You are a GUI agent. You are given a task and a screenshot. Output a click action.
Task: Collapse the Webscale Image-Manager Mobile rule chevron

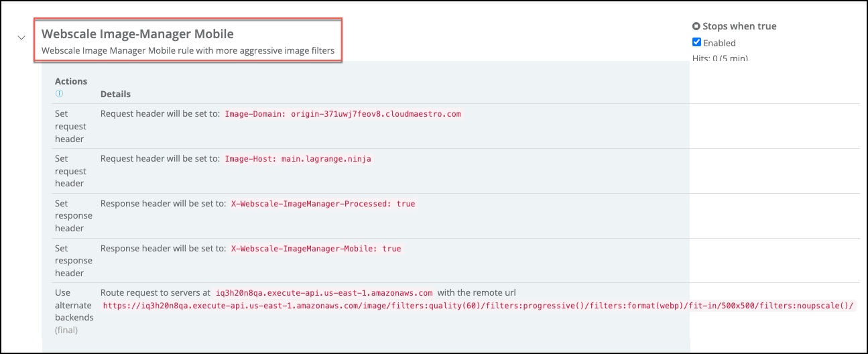click(x=21, y=38)
